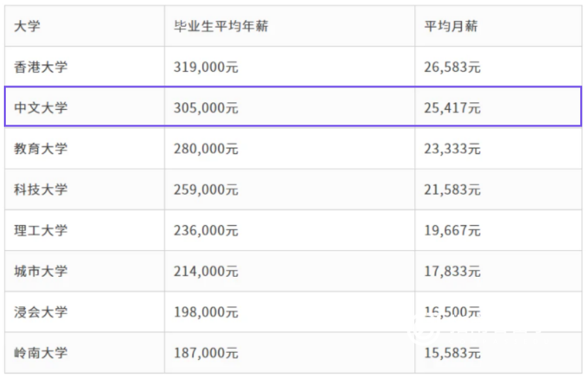Click the 23,333元 monthly salary value
This screenshot has height=380, width=588.
pyautogui.click(x=452, y=149)
